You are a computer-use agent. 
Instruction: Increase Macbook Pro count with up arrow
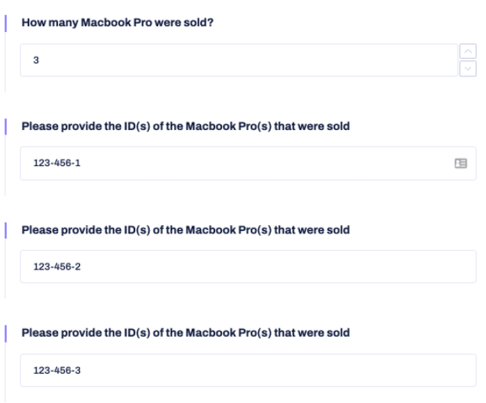pyautogui.click(x=468, y=51)
